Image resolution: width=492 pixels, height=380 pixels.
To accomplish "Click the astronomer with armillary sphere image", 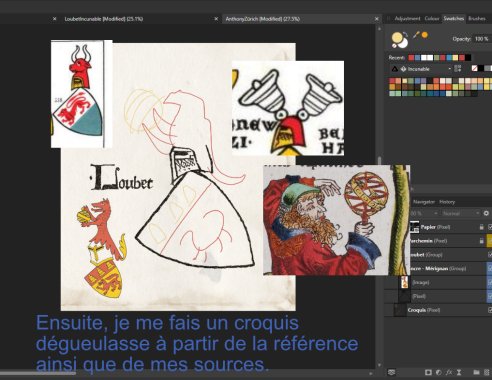I will (337, 220).
